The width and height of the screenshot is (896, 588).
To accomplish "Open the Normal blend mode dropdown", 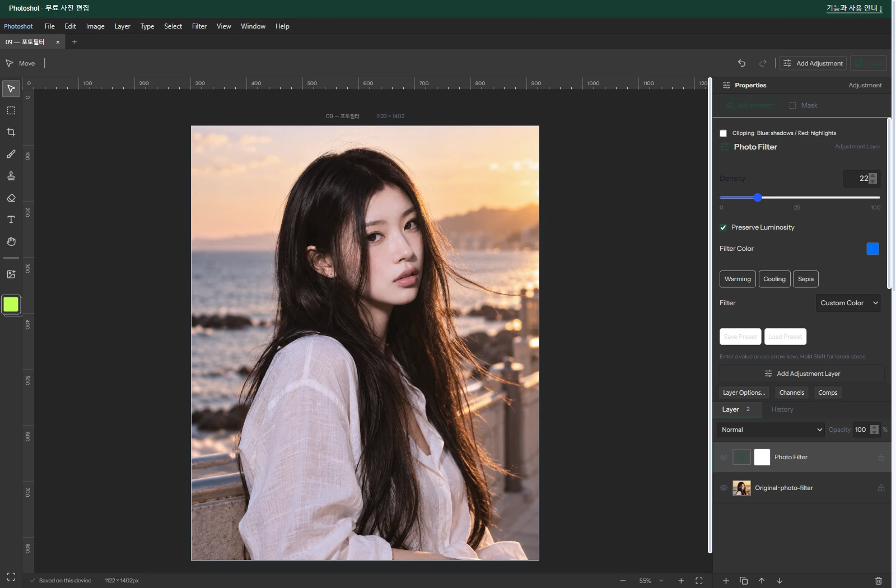I will pyautogui.click(x=771, y=430).
